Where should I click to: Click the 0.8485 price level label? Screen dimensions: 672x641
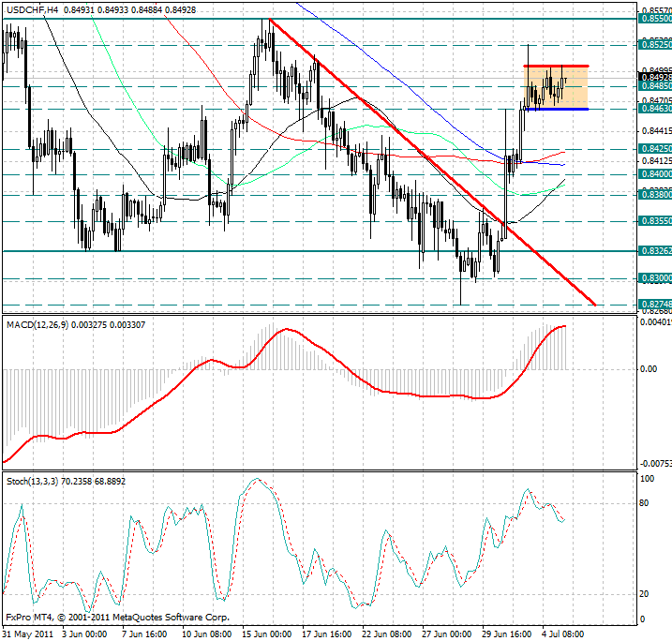(655, 86)
